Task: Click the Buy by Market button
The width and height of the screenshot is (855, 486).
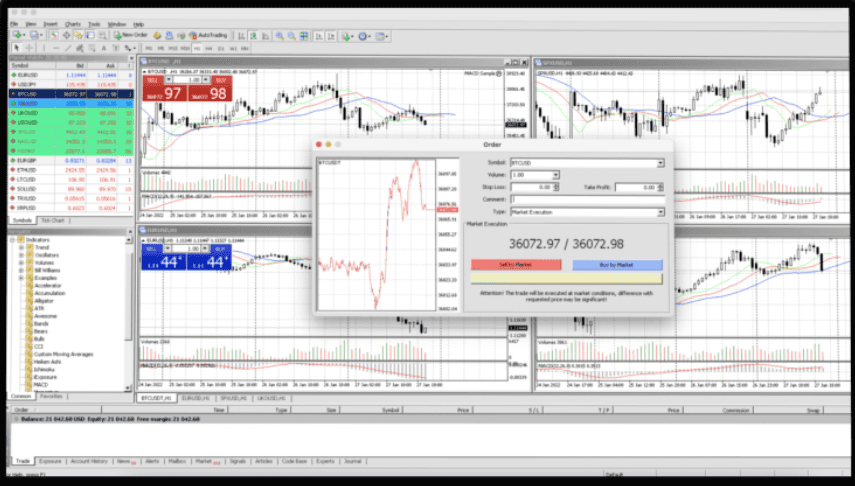Action: coord(617,265)
